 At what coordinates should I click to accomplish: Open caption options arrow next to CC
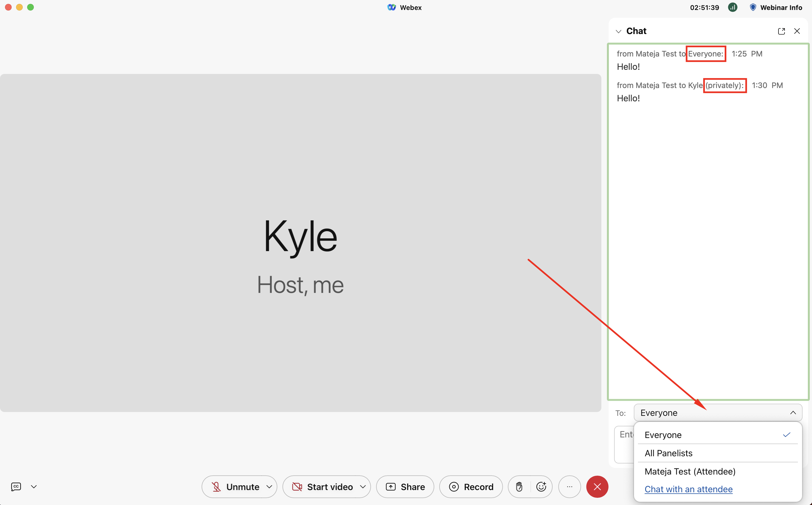coord(34,487)
